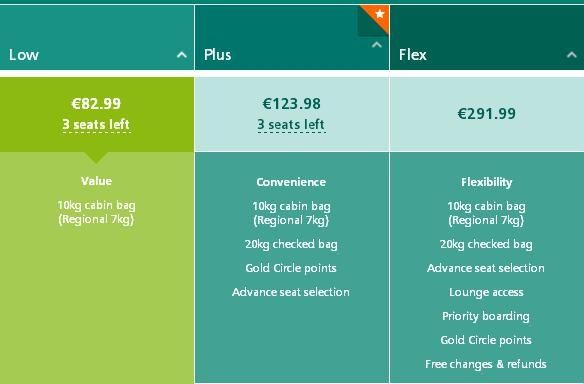The height and width of the screenshot is (384, 584).
Task: Select the Low fare at €82.99
Action: (x=96, y=114)
